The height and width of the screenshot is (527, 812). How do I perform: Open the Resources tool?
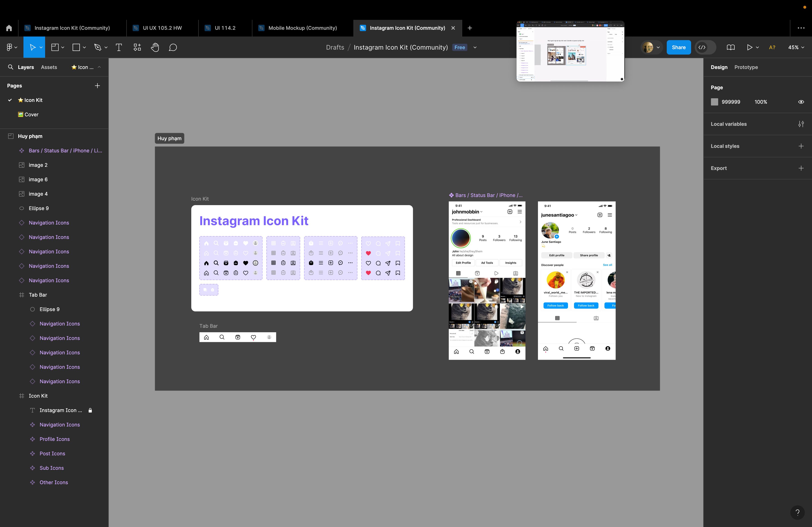click(x=137, y=47)
